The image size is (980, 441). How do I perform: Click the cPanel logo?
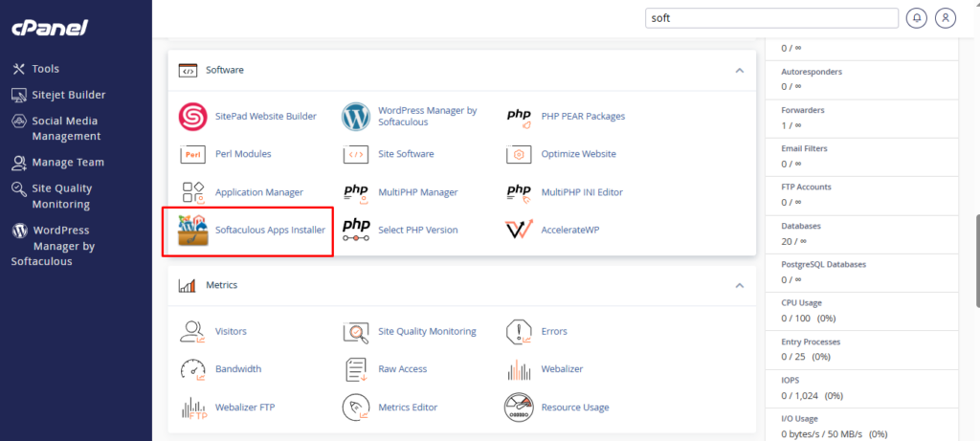point(50,28)
